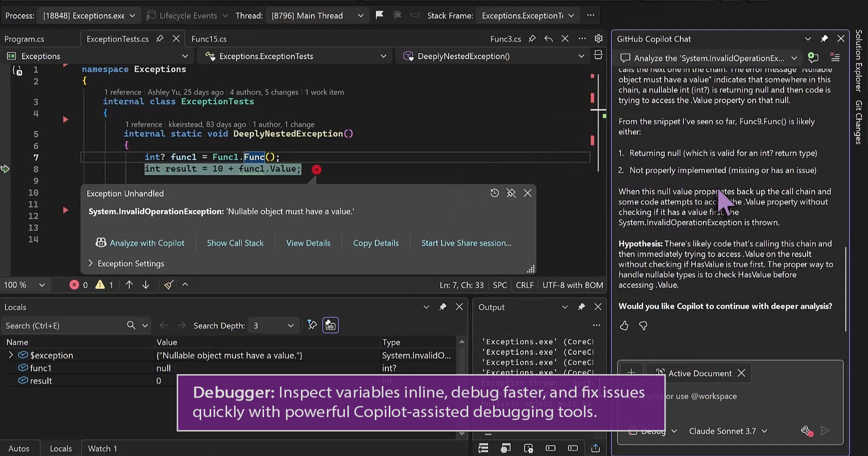Expand Exception Settings in the exception popup
Screen dimensions: 868x456
tap(126, 263)
